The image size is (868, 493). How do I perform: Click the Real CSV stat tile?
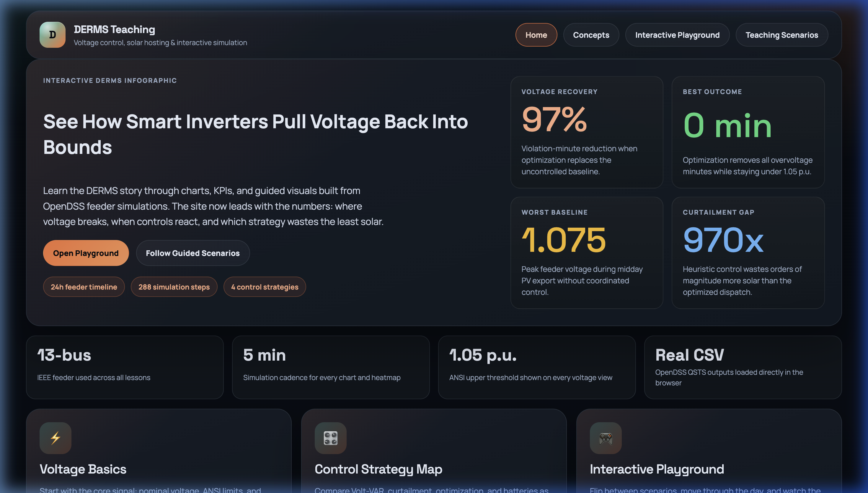743,367
